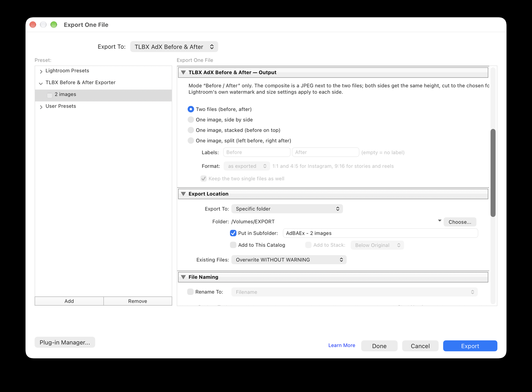532x392 pixels.
Task: Click the Remove preset button
Action: click(x=138, y=301)
